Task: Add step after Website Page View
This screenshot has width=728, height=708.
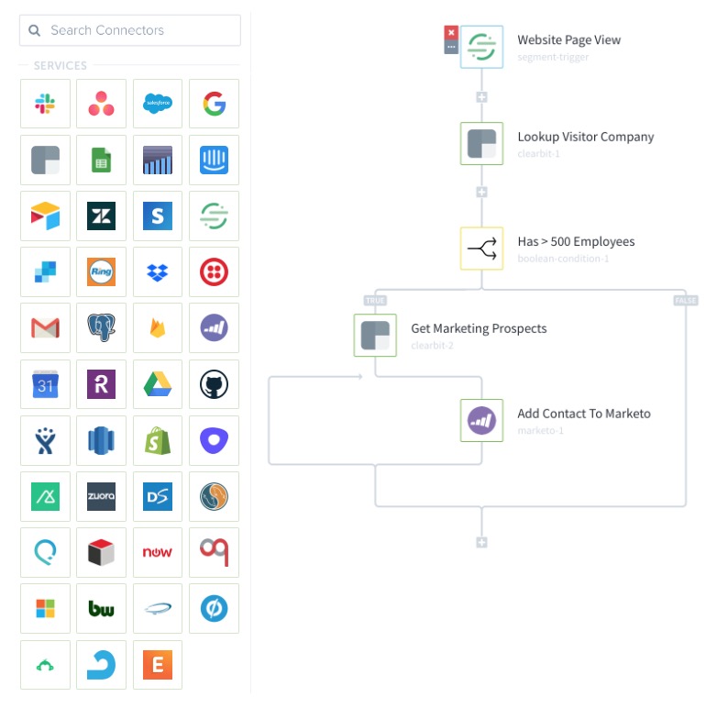Action: pyautogui.click(x=481, y=97)
